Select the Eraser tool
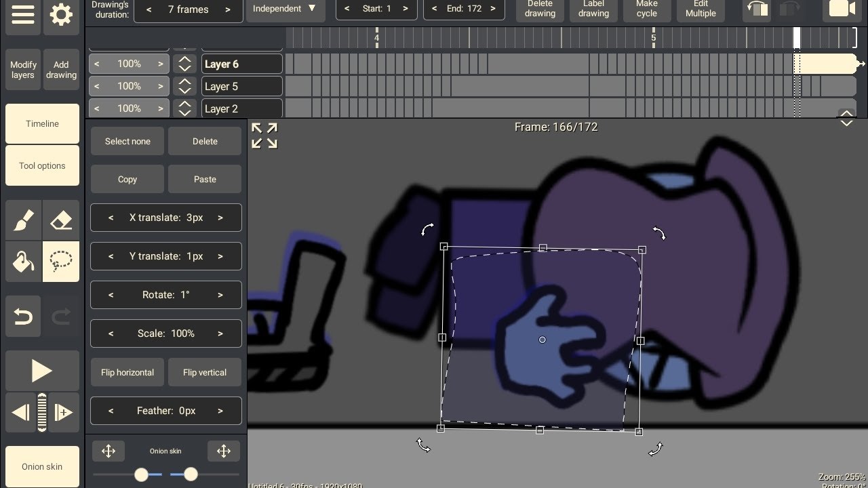The height and width of the screenshot is (488, 868). (61, 221)
